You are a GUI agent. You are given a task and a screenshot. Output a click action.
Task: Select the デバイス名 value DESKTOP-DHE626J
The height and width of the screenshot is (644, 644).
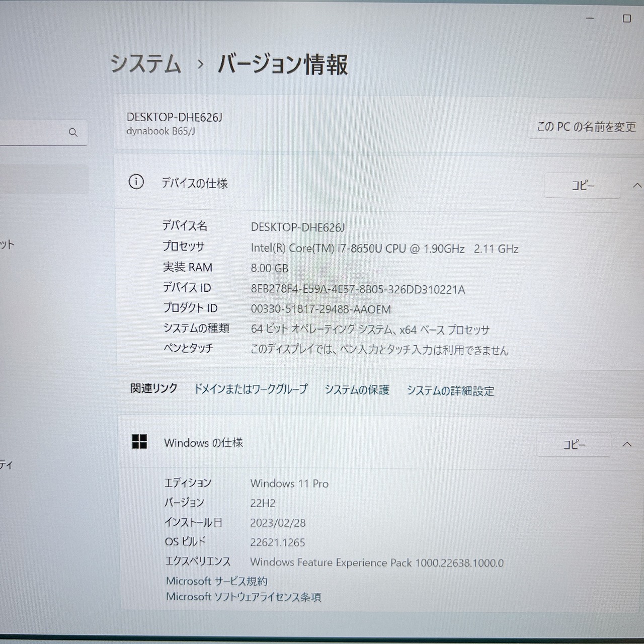(298, 227)
